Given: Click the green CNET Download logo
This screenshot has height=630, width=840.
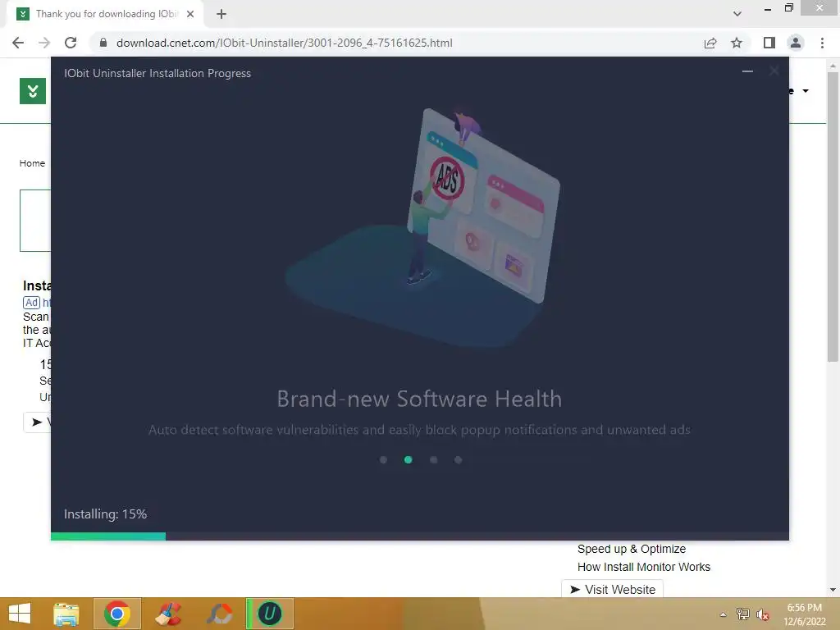Looking at the screenshot, I should click(x=33, y=91).
